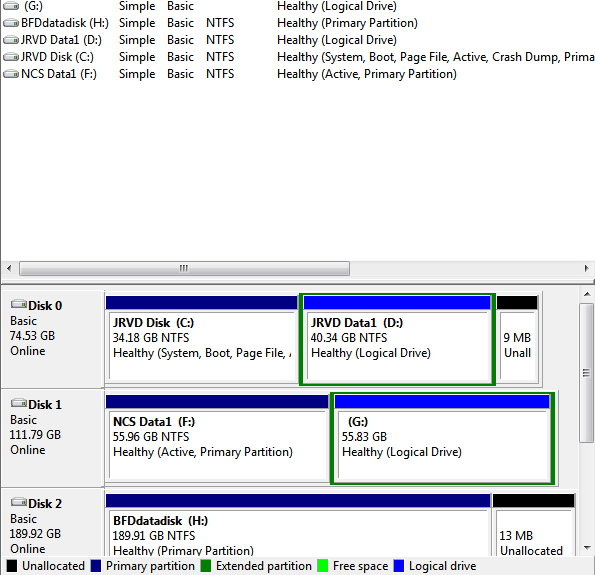Select the (G:) volume drive icon in list
Image resolution: width=595 pixels, height=575 pixels.
[11, 6]
